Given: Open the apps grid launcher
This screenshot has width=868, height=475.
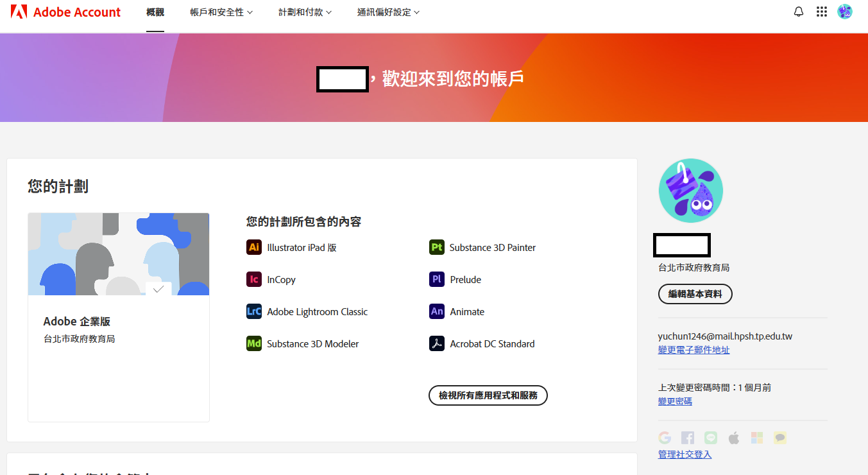Looking at the screenshot, I should click(822, 12).
